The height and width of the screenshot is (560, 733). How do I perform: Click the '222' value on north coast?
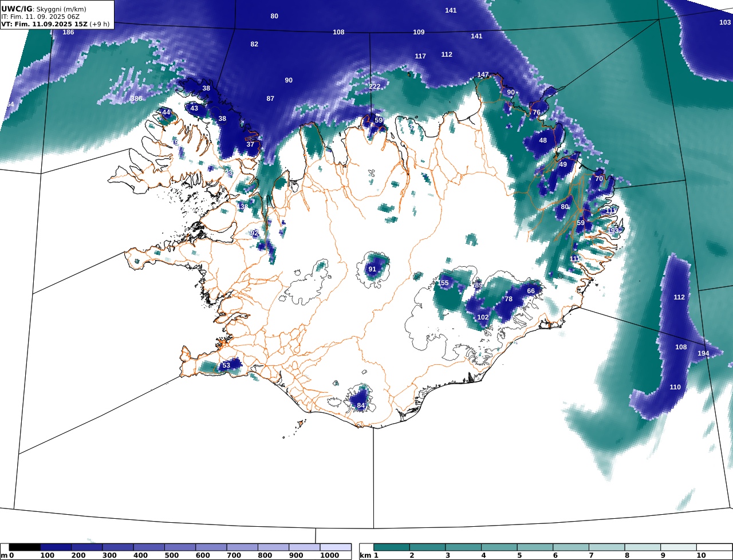point(375,86)
